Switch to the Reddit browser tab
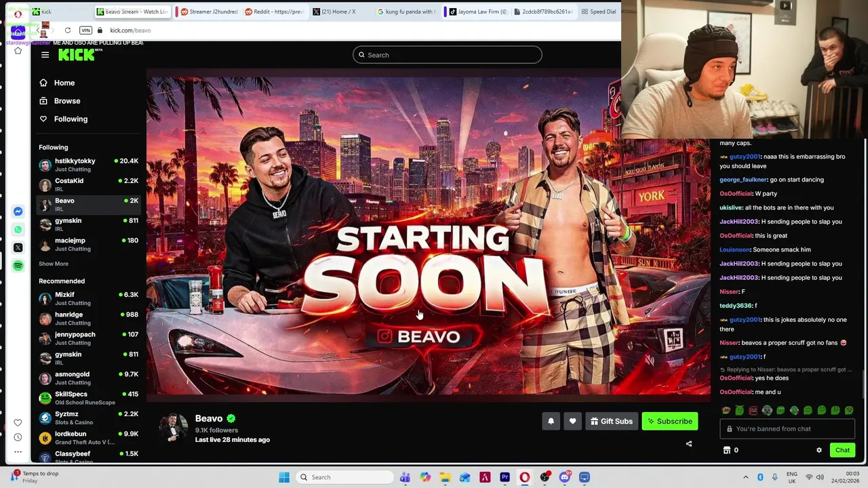868x488 pixels. pos(274,12)
